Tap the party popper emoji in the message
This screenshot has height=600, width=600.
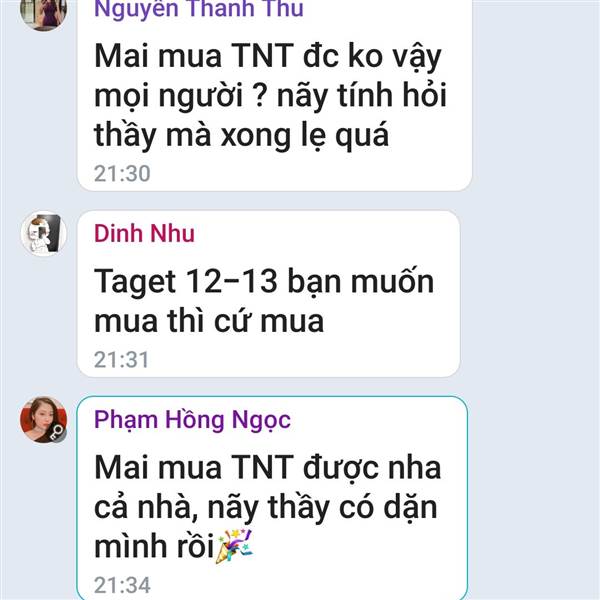click(x=234, y=546)
